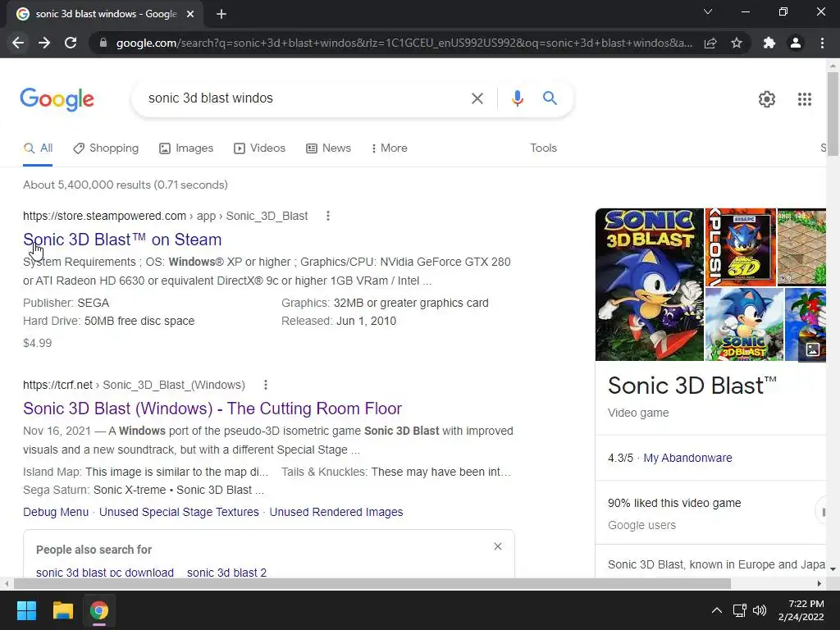The height and width of the screenshot is (630, 840).
Task: Open Google search settings gear
Action: 767,99
